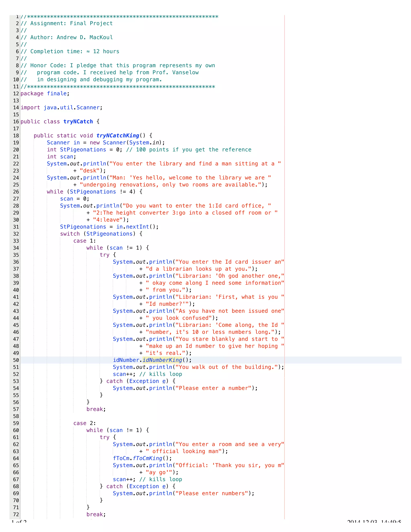Click the class name tryNCatch
The image size is (411, 532).
point(78,121)
